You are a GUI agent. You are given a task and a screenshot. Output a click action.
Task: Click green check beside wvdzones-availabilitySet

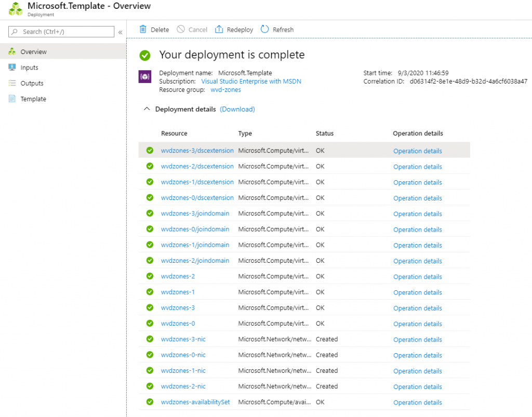[150, 402]
